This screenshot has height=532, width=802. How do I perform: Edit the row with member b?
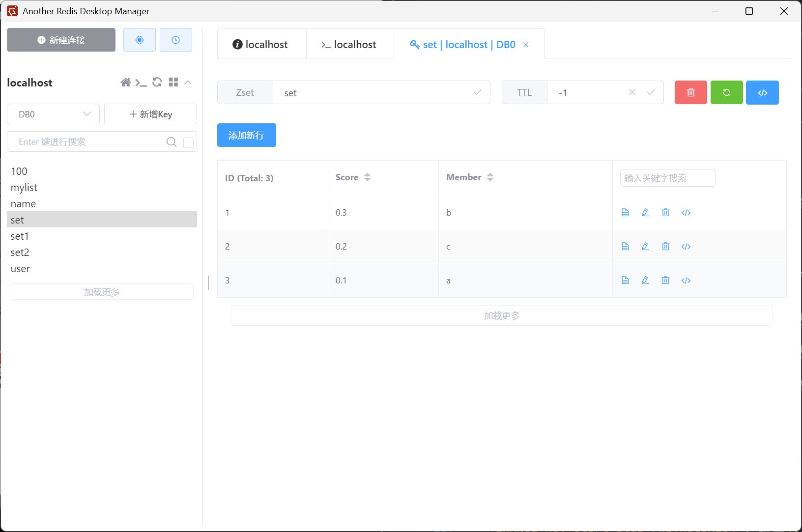click(645, 212)
